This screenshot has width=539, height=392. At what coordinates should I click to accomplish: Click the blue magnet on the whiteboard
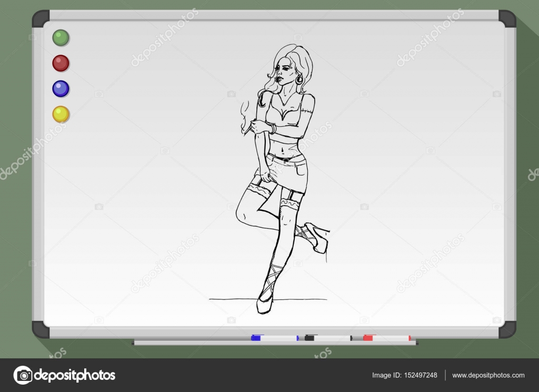coord(61,88)
